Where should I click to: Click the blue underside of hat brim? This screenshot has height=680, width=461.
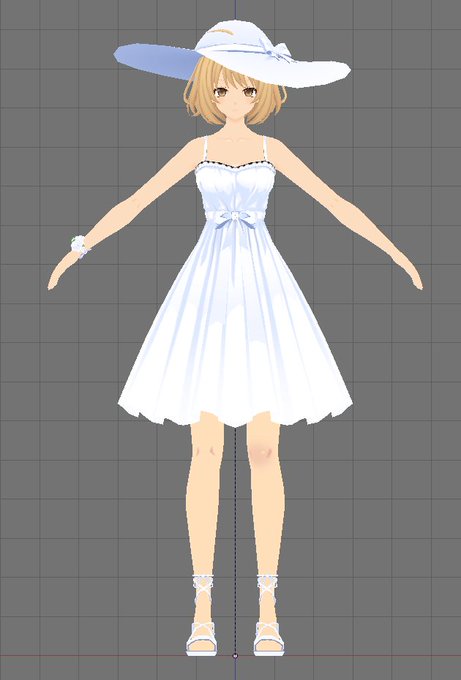pyautogui.click(x=156, y=60)
